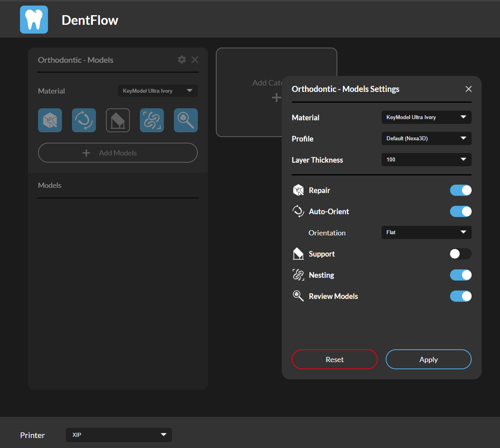Select the Nesting chain-link icon
The image size is (500, 448).
(151, 120)
